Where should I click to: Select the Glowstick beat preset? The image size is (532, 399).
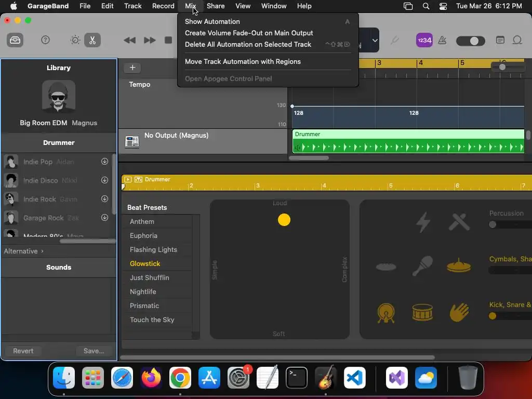point(157,263)
